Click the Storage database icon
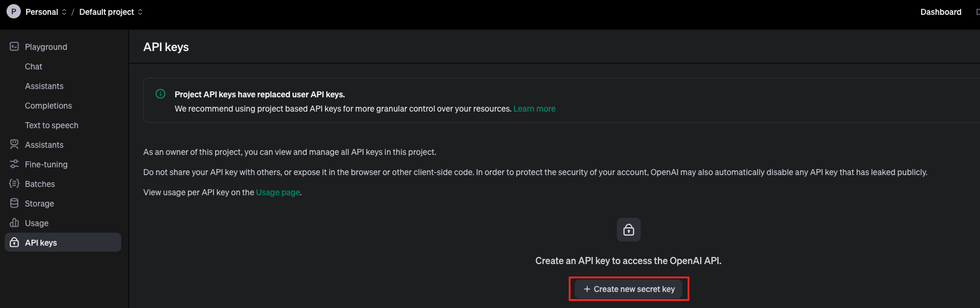Viewport: 980px width, 308px height. pyautogui.click(x=14, y=203)
